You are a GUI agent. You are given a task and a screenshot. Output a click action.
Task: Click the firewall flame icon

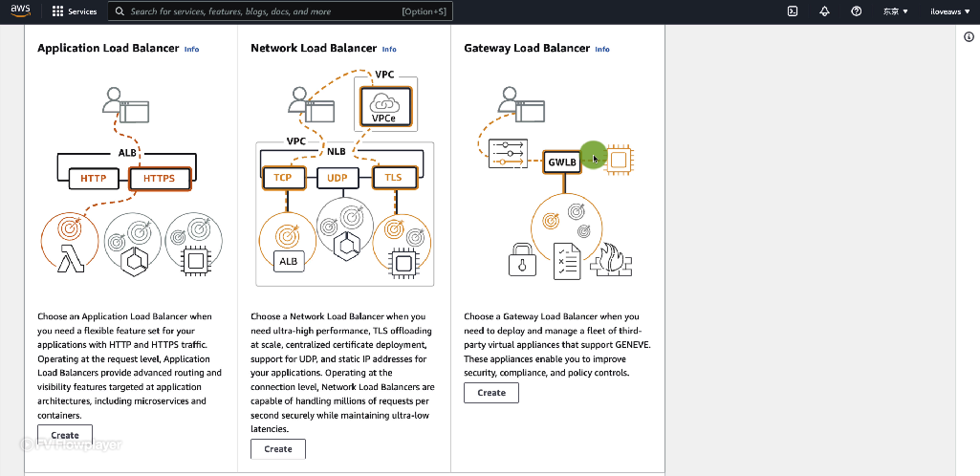click(611, 259)
